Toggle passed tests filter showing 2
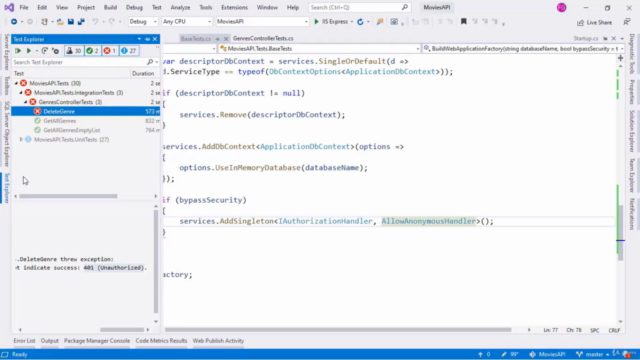The image size is (640, 360). (x=92, y=51)
